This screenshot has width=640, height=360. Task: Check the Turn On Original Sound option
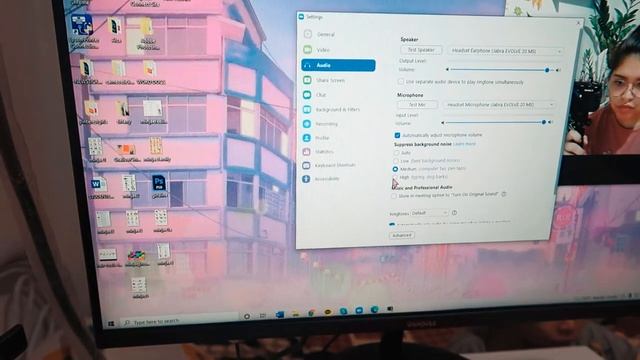coord(393,196)
